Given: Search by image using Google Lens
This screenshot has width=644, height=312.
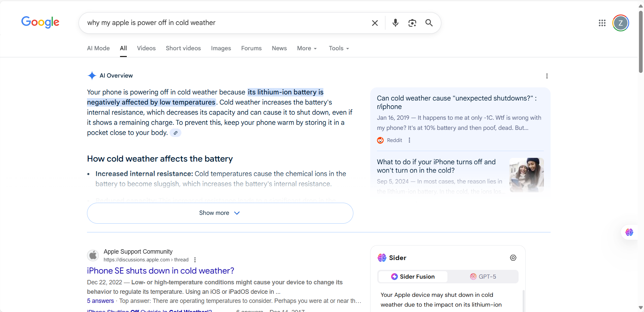Looking at the screenshot, I should coord(412,23).
